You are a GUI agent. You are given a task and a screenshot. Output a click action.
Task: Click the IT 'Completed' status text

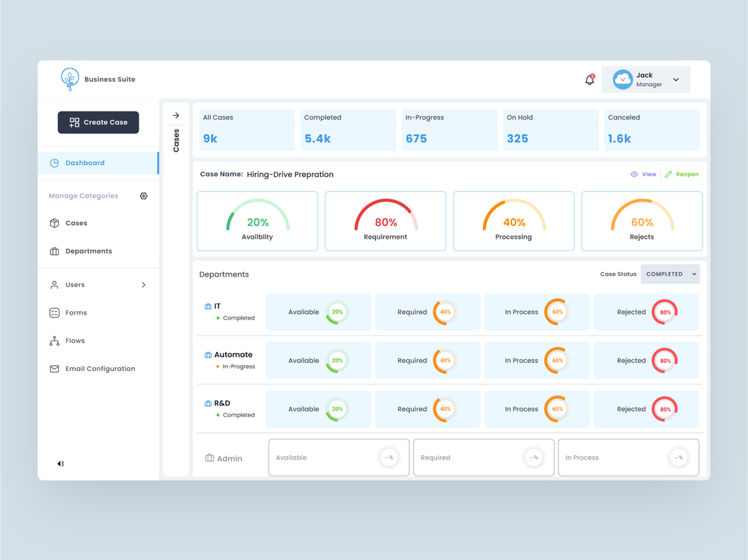click(239, 318)
